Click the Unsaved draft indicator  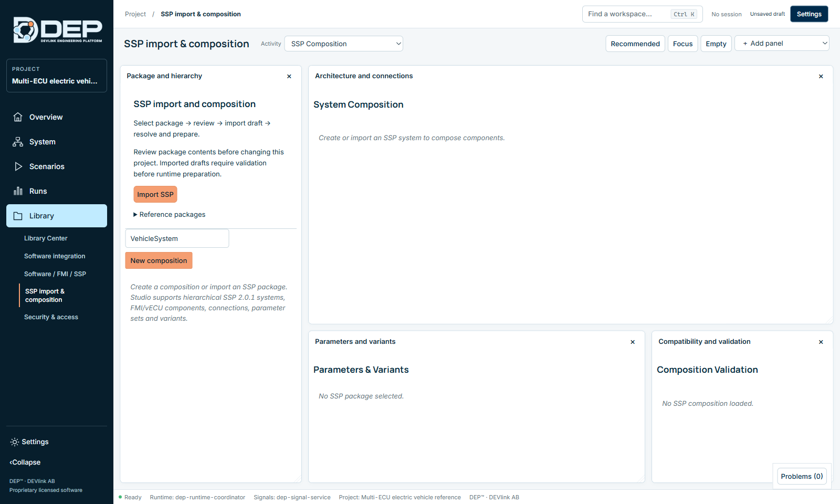[x=768, y=14]
